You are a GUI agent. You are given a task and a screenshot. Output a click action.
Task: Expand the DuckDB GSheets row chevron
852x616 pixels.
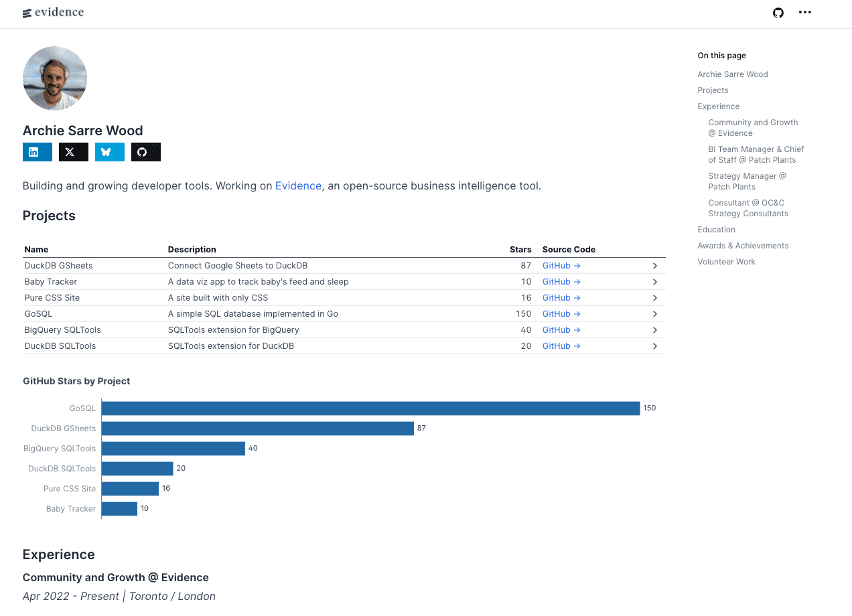(654, 266)
